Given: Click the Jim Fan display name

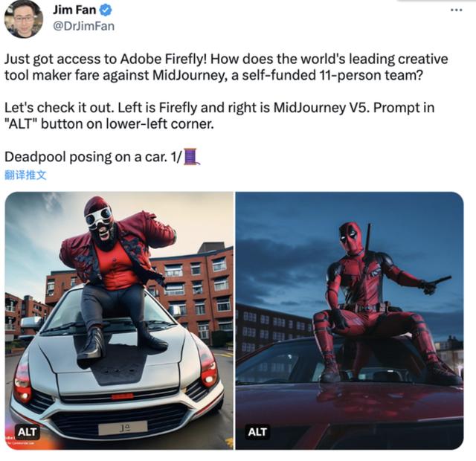Looking at the screenshot, I should click(74, 10).
